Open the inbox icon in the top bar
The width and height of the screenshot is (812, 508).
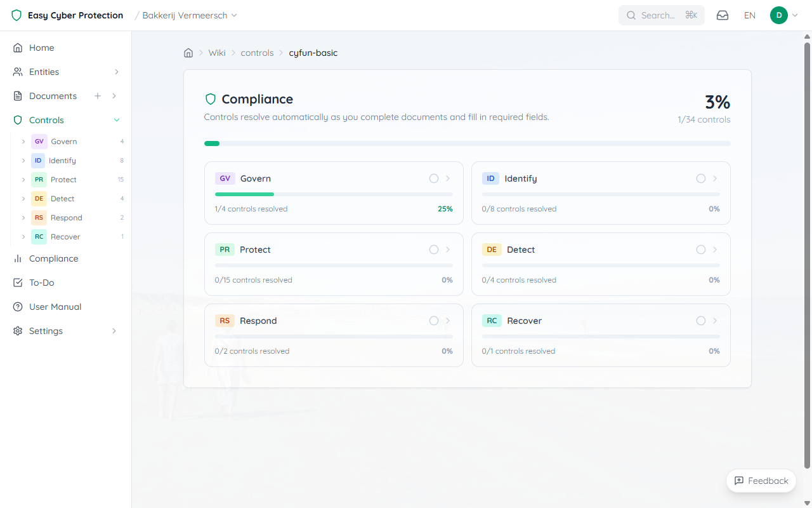(x=722, y=15)
